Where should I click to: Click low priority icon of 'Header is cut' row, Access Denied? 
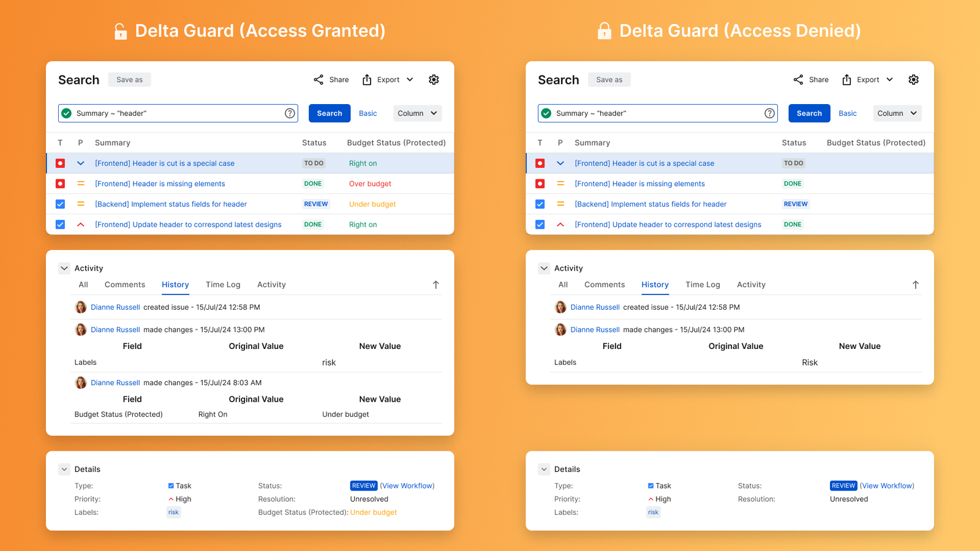click(x=560, y=163)
